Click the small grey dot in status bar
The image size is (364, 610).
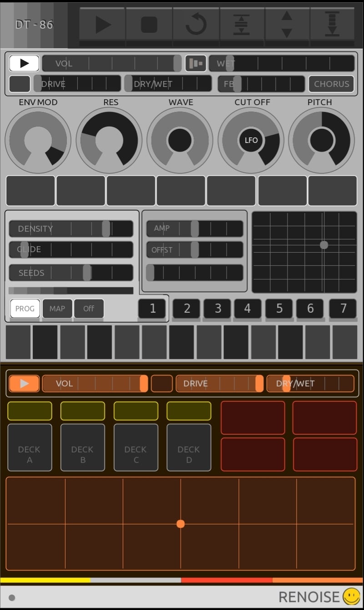click(12, 598)
